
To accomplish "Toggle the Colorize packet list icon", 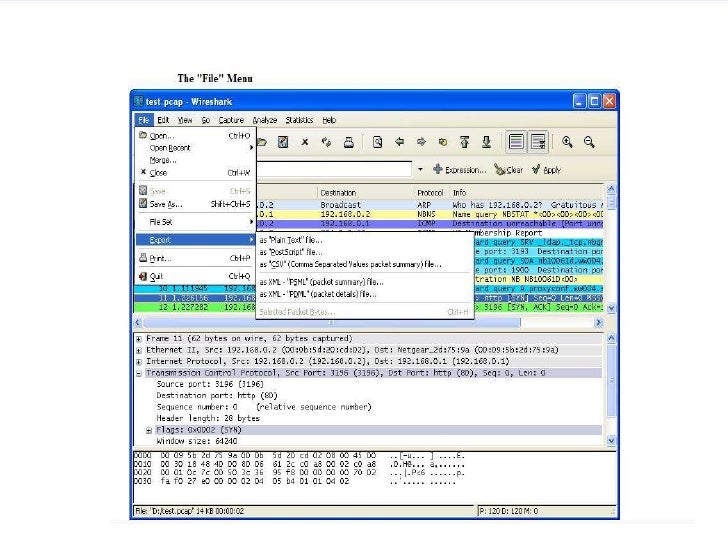I will tap(516, 142).
